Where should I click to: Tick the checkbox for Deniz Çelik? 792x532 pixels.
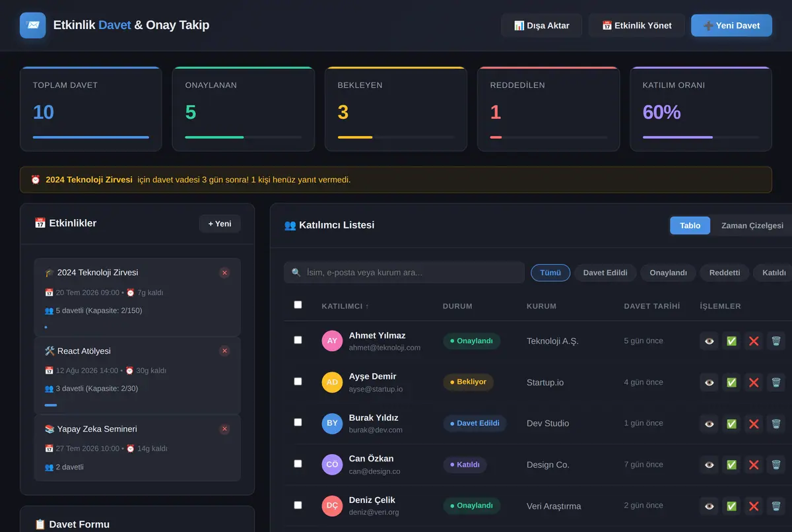tap(298, 505)
